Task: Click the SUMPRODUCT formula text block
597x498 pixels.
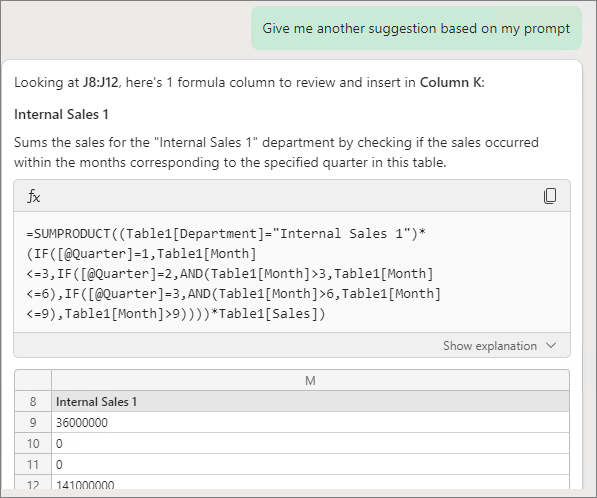Action: [x=233, y=273]
